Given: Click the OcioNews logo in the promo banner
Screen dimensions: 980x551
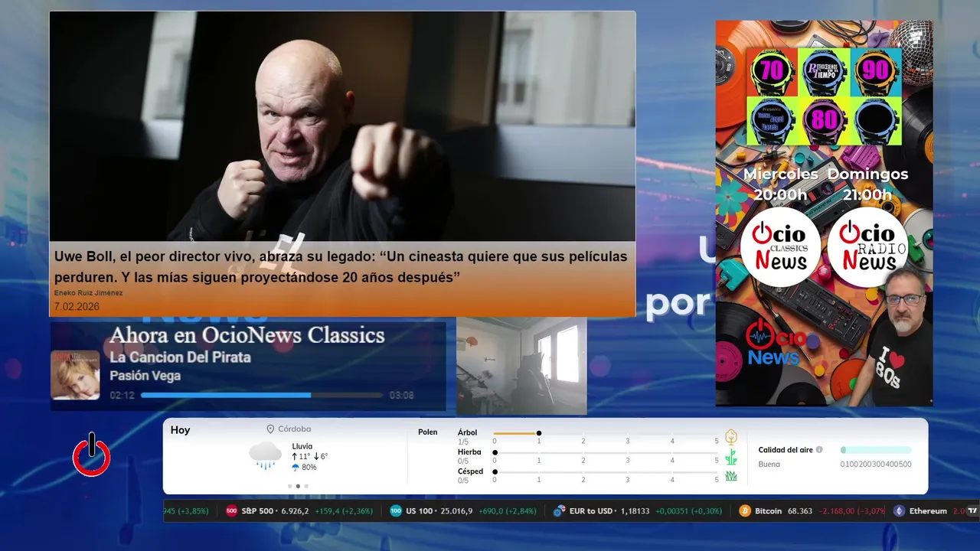Looking at the screenshot, I should tap(776, 343).
